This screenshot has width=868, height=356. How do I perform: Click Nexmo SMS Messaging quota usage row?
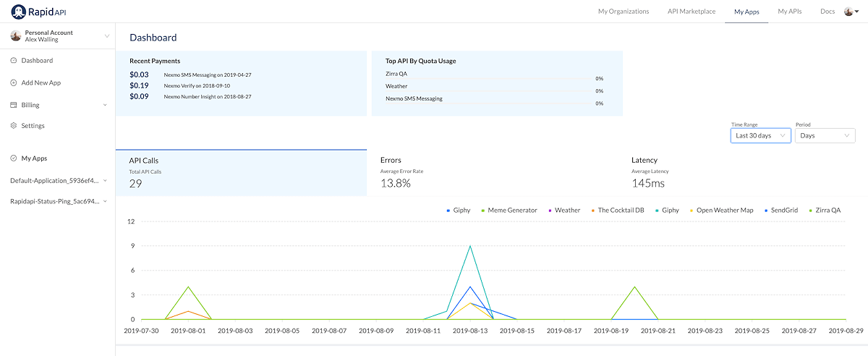[494, 100]
